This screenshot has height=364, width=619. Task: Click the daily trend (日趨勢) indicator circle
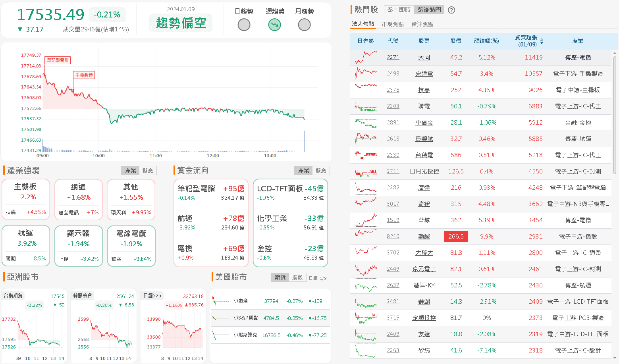point(244,25)
